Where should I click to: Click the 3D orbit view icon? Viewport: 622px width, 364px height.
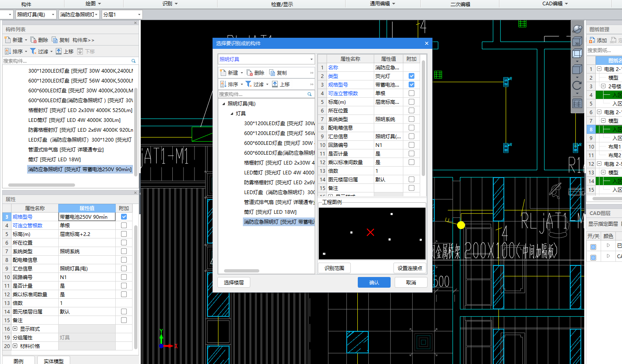pyautogui.click(x=577, y=29)
